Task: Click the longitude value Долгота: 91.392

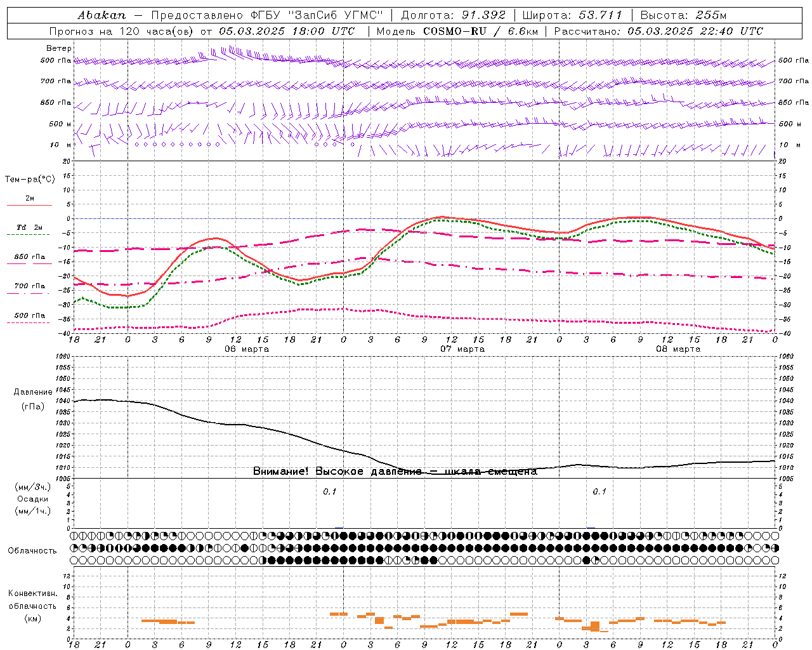Action: coord(454,15)
